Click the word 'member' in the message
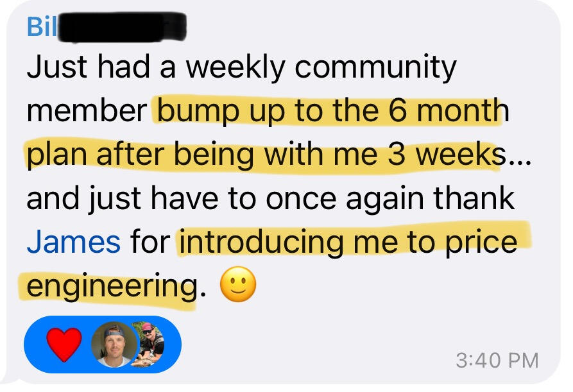 (85, 111)
